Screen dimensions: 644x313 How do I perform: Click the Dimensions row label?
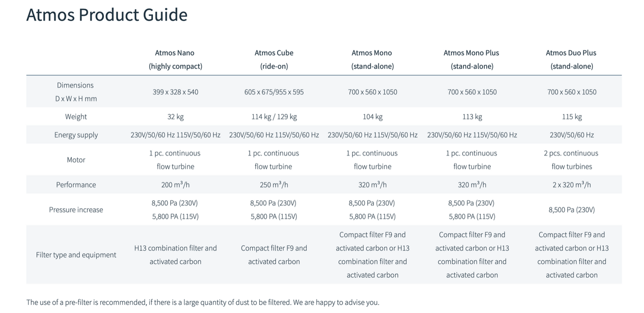tap(76, 92)
